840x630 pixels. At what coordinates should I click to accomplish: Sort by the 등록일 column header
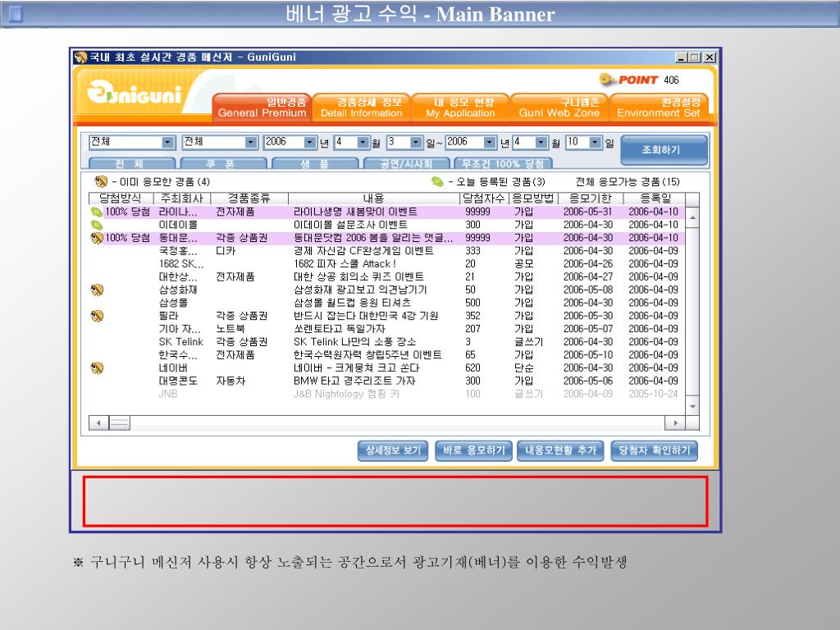click(x=654, y=199)
